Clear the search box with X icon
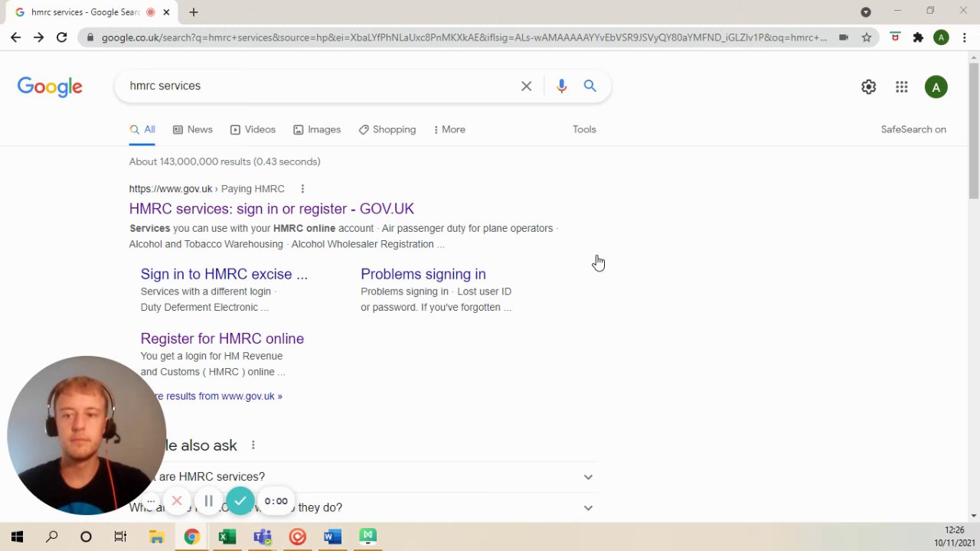The image size is (980, 551). point(526,86)
